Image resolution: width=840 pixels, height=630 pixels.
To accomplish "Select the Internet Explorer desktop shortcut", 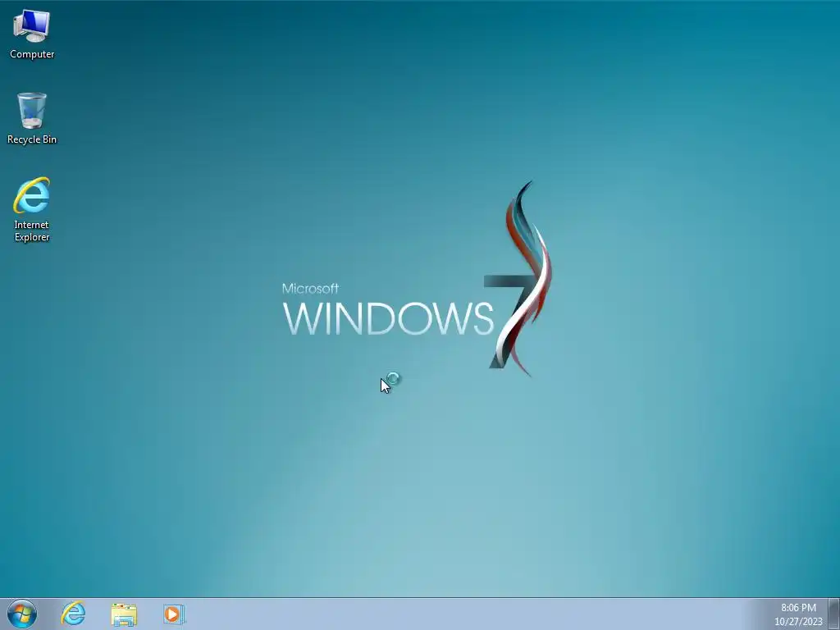I will coord(32,209).
